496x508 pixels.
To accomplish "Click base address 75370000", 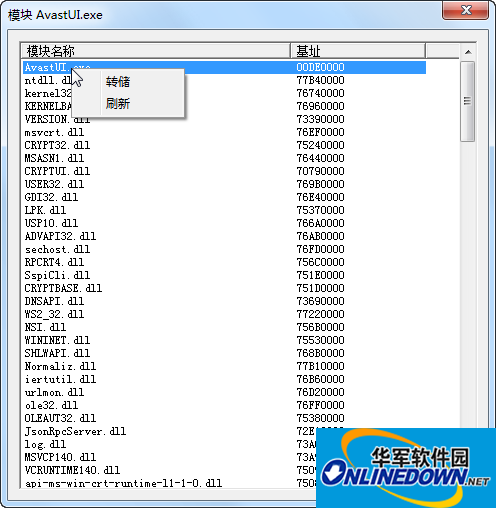I will click(x=320, y=210).
